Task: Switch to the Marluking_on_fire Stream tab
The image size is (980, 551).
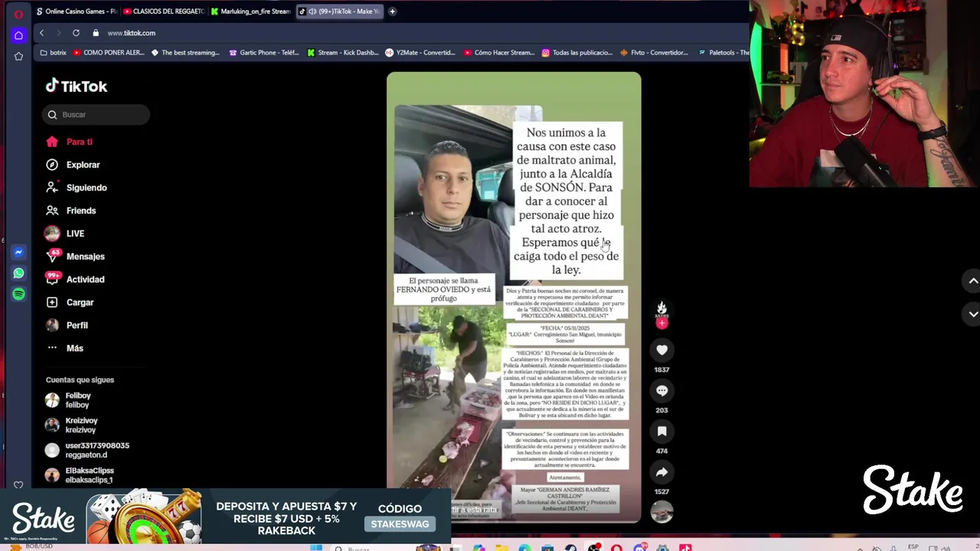Action: click(x=251, y=11)
